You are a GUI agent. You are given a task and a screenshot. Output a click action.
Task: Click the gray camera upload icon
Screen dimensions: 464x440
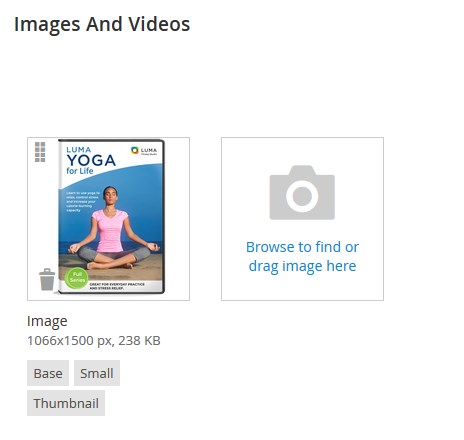[302, 193]
